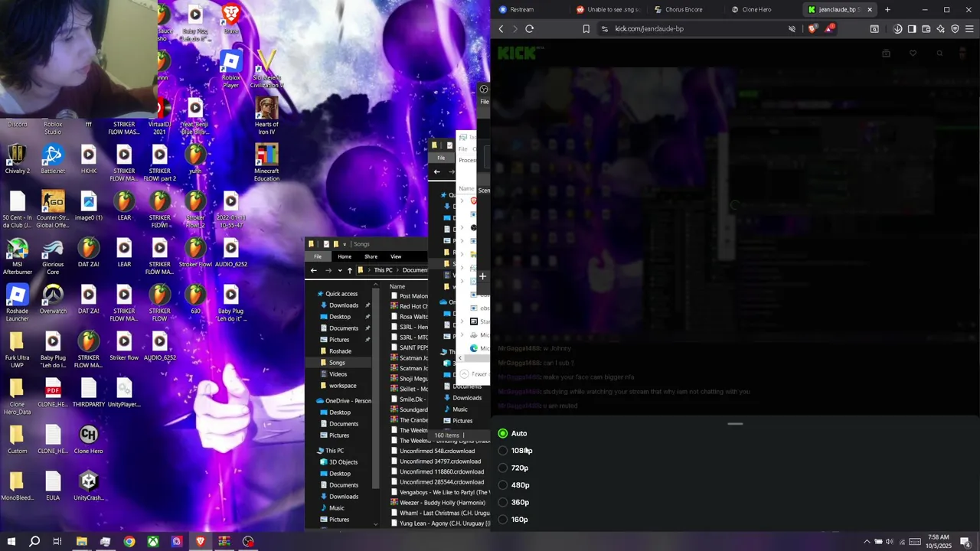Open Roshade folder in Quick access
The width and height of the screenshot is (980, 551).
pos(340,351)
